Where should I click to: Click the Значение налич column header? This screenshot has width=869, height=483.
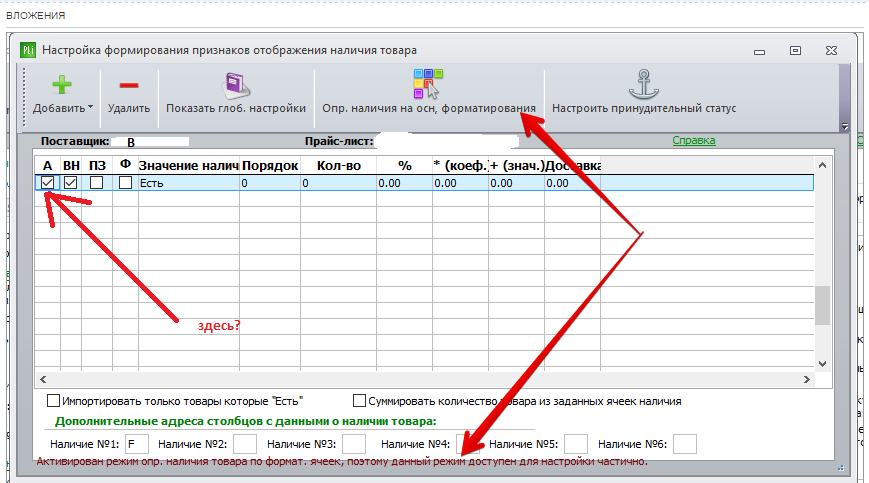pyautogui.click(x=188, y=166)
